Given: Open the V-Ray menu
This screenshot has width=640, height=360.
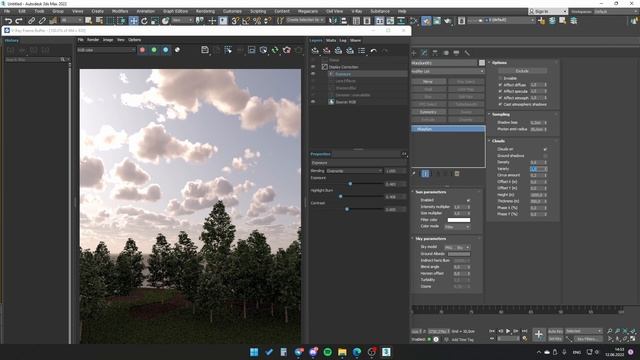Looking at the screenshot, I should [356, 11].
